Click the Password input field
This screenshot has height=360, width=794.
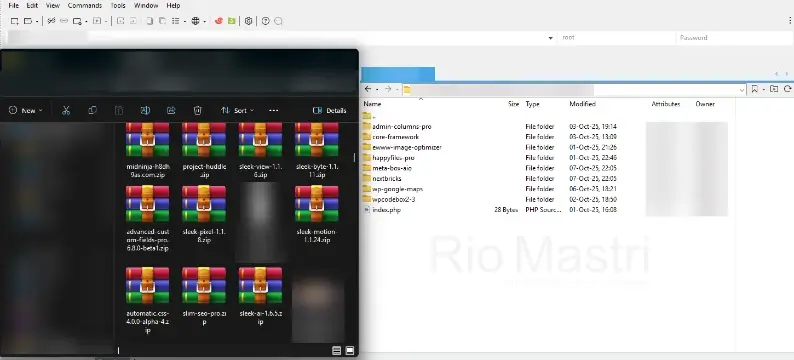pyautogui.click(x=735, y=37)
